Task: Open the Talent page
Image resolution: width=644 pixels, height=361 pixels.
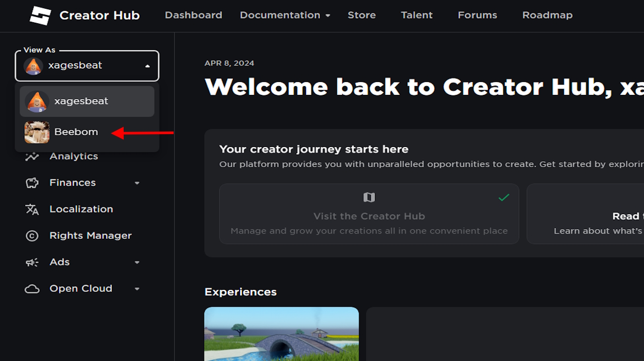Action: point(416,15)
